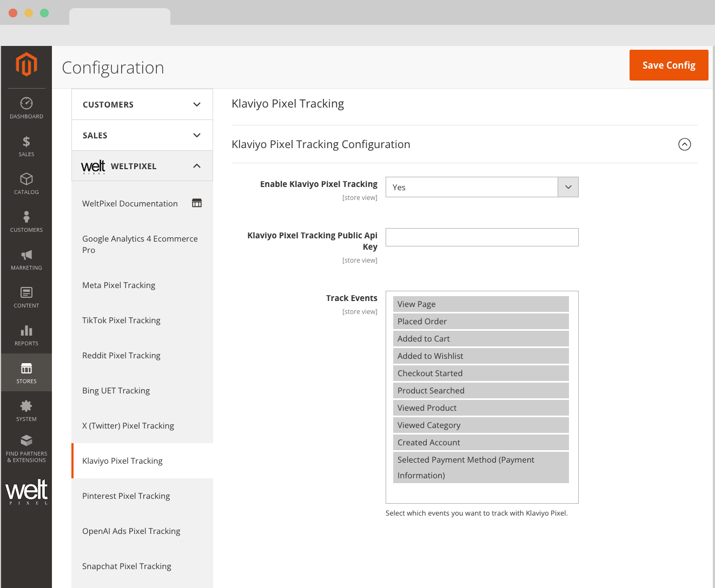Expand the CUSTOMERS config section

(x=142, y=104)
